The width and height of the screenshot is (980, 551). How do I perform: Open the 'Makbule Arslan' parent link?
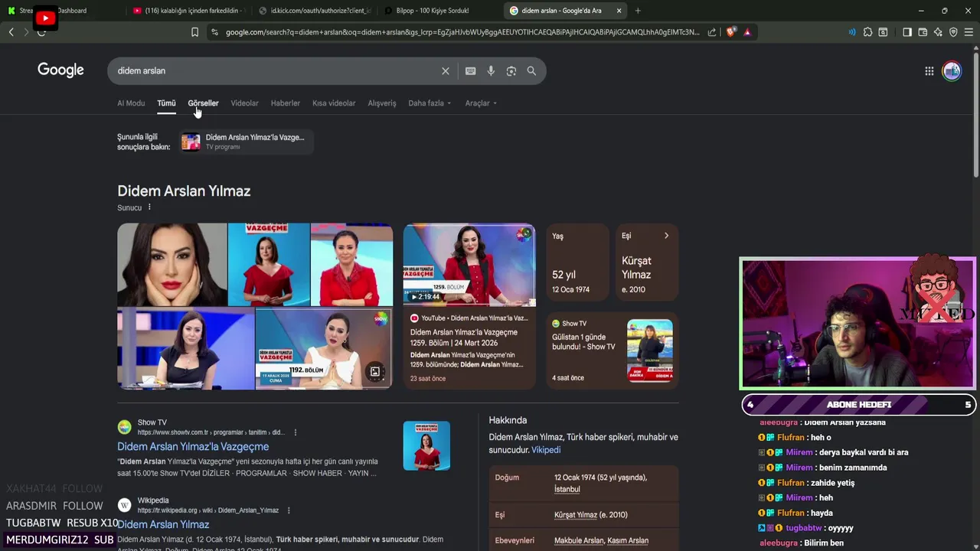pos(579,541)
